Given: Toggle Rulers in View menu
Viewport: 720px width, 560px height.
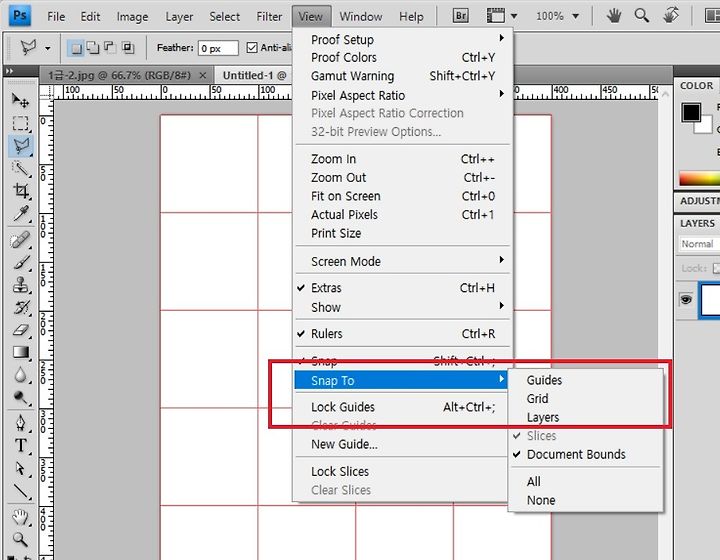Looking at the screenshot, I should (x=402, y=334).
